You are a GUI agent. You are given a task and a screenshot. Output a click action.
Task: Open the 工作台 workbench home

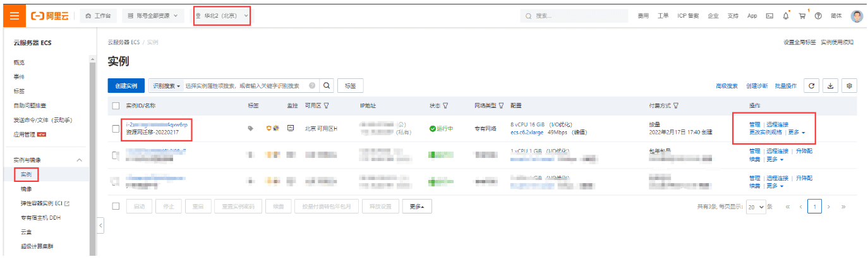point(97,16)
